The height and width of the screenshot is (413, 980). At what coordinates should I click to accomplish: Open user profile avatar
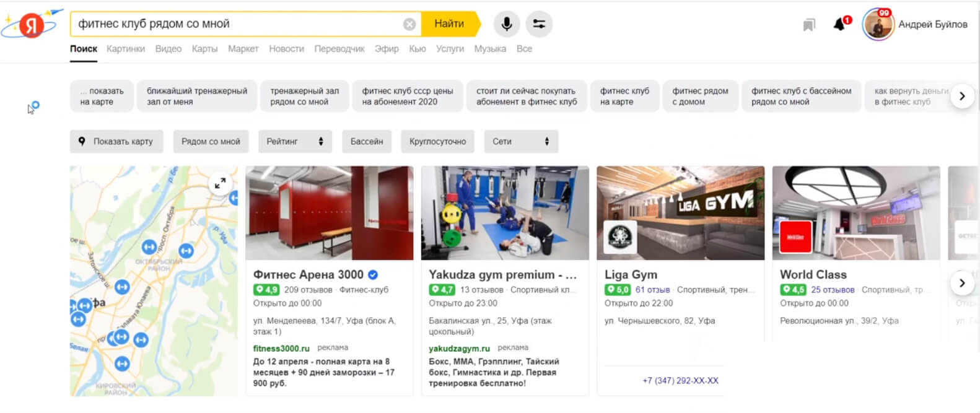click(x=878, y=25)
